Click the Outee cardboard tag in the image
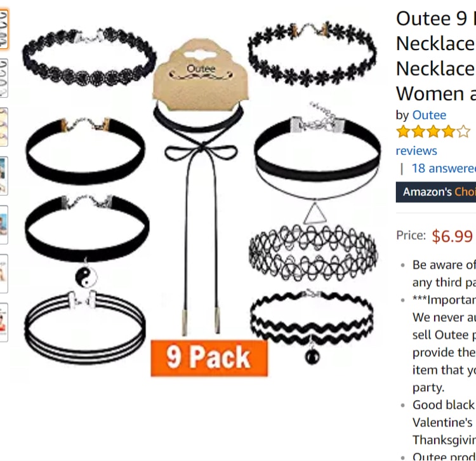476x461 pixels. click(201, 74)
